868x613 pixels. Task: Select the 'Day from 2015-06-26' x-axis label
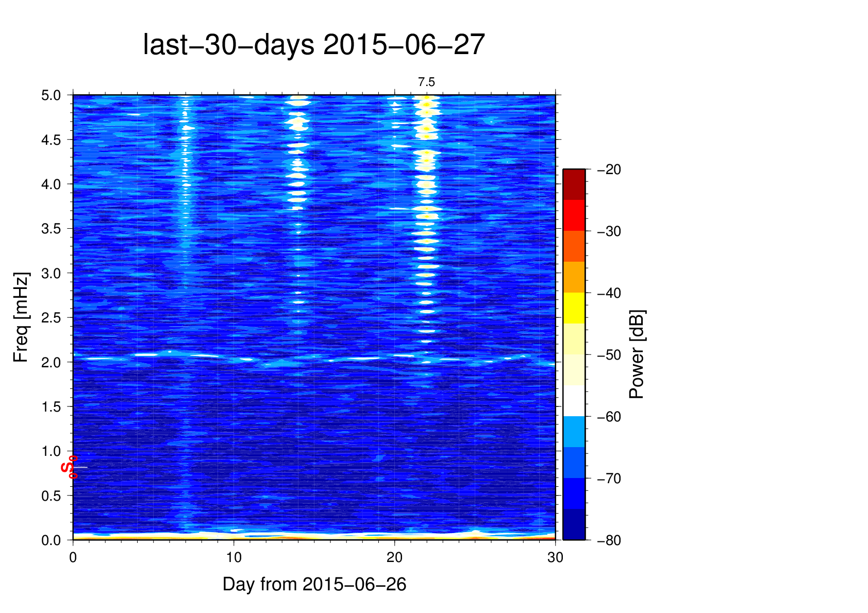pos(314,584)
